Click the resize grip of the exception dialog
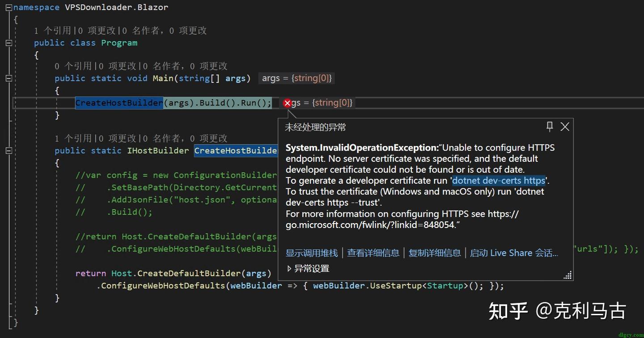The image size is (644, 338). pyautogui.click(x=567, y=276)
